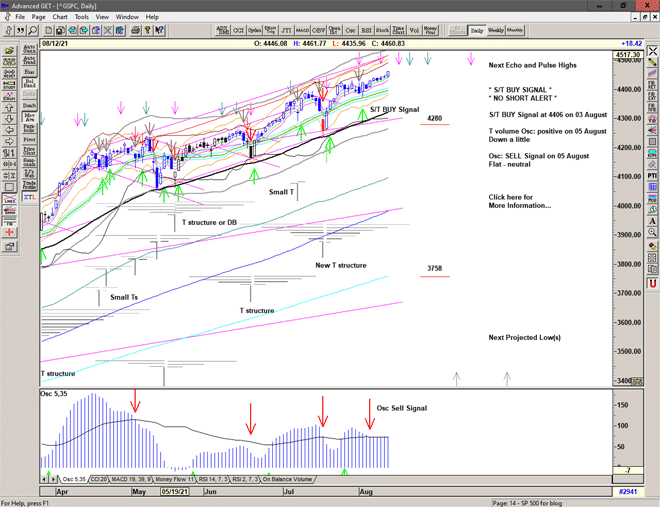Click the XTL indicator button
660x507 pixels.
pyautogui.click(x=29, y=198)
